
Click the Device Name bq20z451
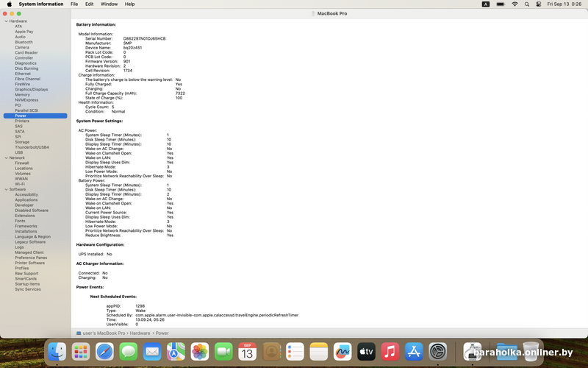[132, 48]
